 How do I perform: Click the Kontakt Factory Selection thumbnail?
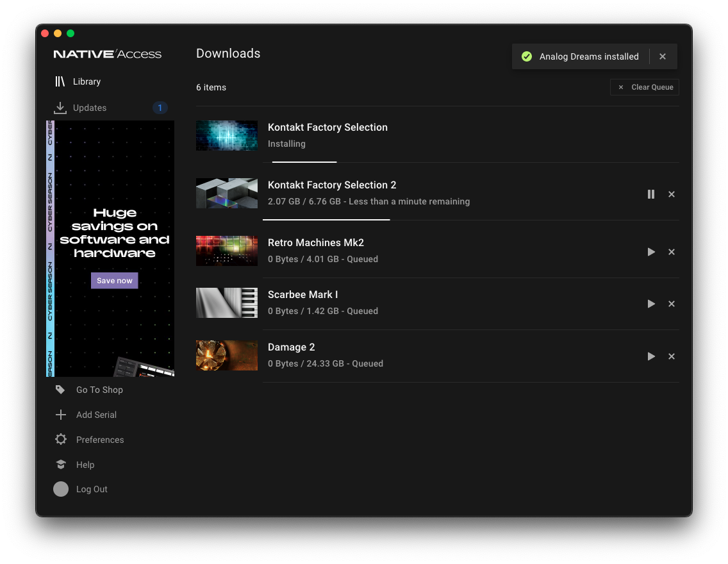coord(227,135)
